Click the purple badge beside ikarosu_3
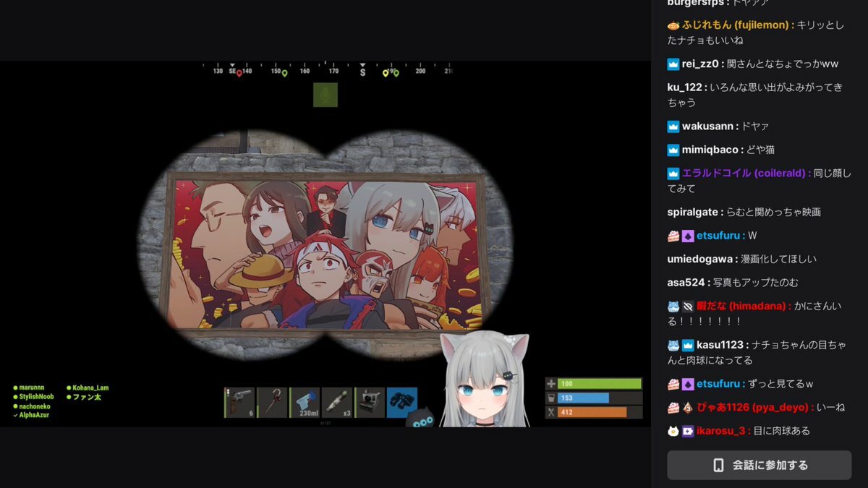 coord(688,431)
